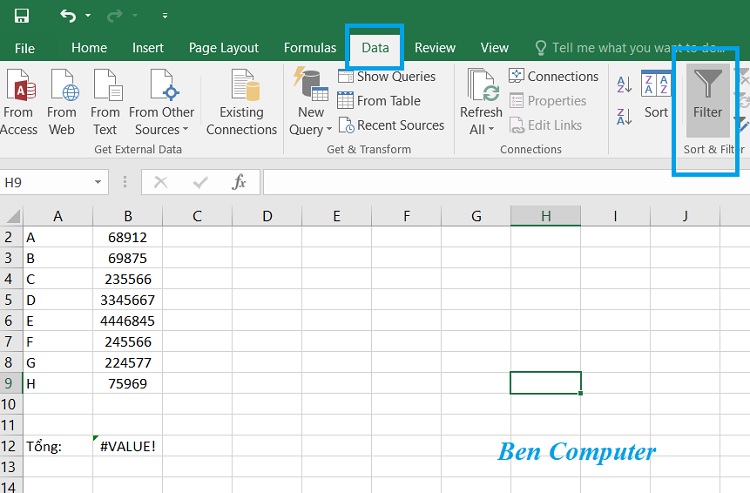Switch to the Insert tab

tap(148, 48)
